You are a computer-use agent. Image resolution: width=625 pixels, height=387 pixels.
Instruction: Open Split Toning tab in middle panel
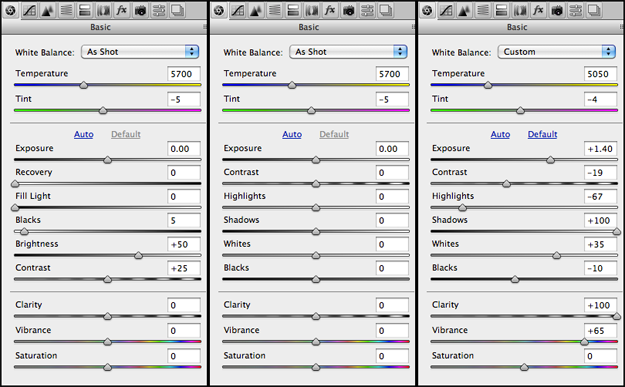(x=293, y=10)
